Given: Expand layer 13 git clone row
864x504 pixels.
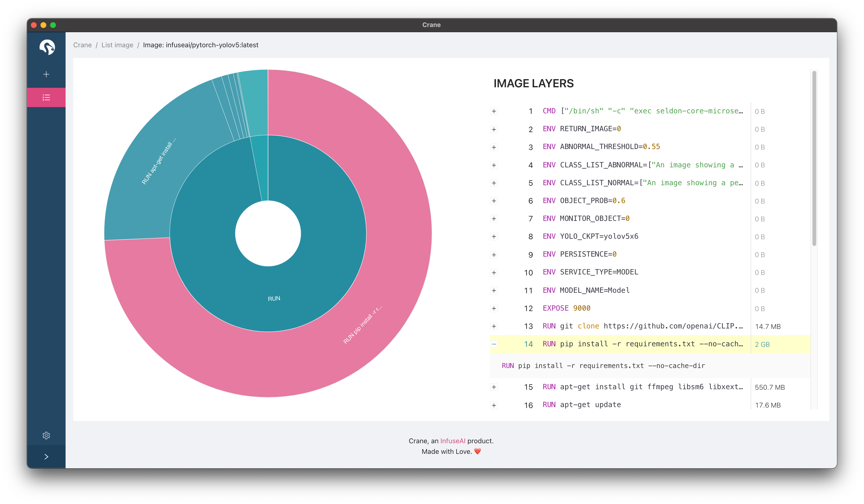Looking at the screenshot, I should (x=494, y=326).
